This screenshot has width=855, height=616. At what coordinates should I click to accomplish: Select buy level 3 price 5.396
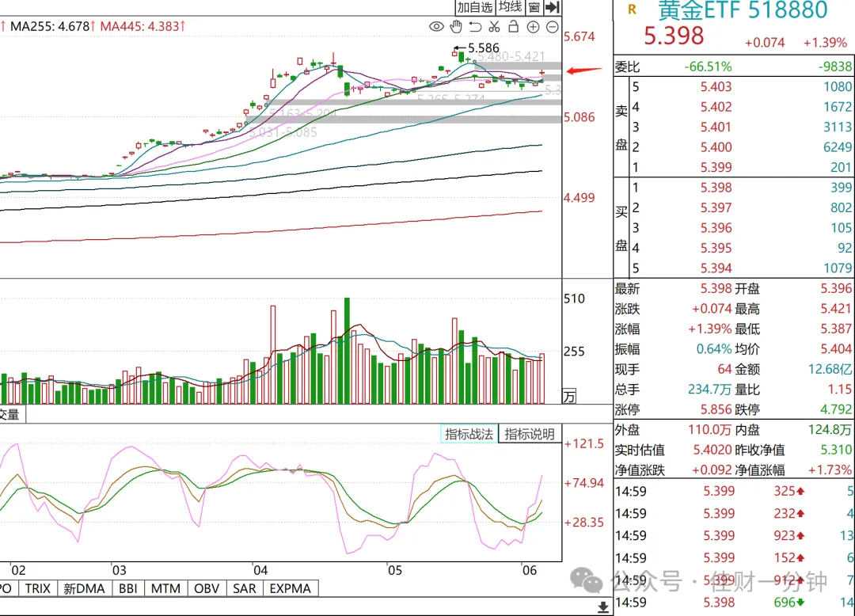click(716, 228)
